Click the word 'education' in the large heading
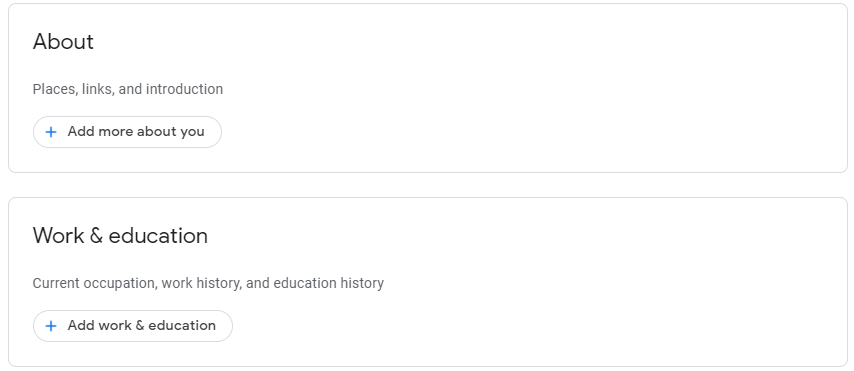The image size is (854, 371). pyautogui.click(x=158, y=236)
